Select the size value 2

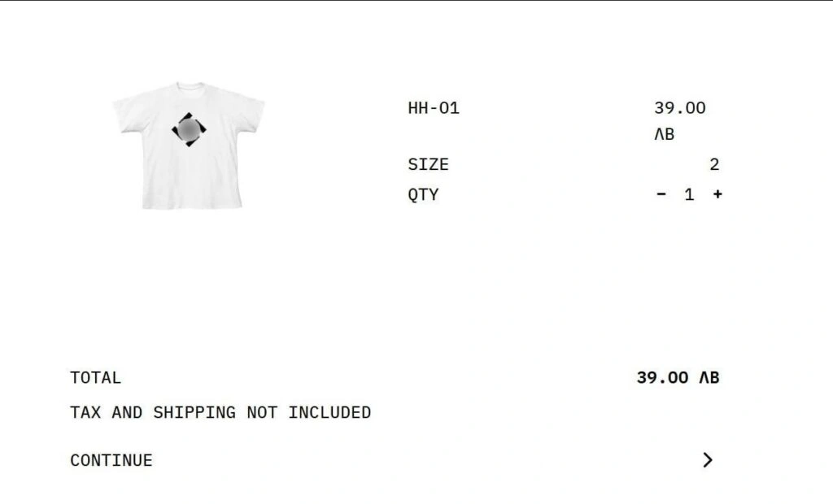(x=714, y=165)
